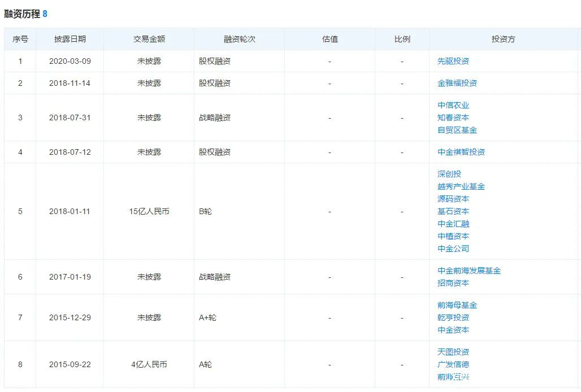The image size is (581, 392).
Task: Select the date cell 2018-01-11
Action: point(70,211)
